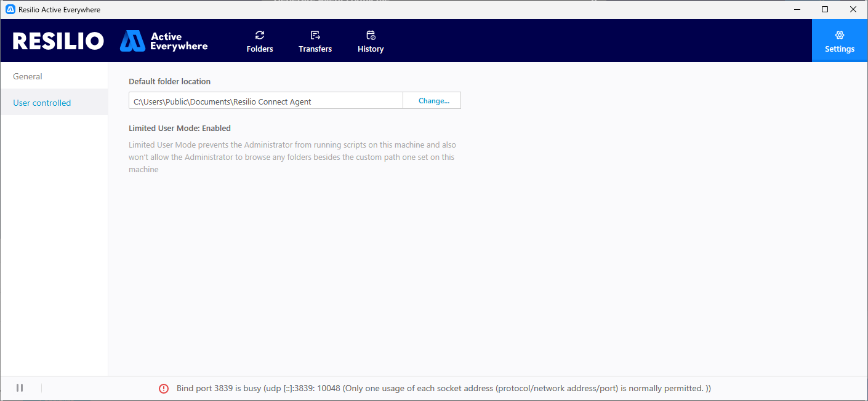This screenshot has width=868, height=401.
Task: Click the Limited User Mode: Enabled label
Action: pyautogui.click(x=180, y=128)
